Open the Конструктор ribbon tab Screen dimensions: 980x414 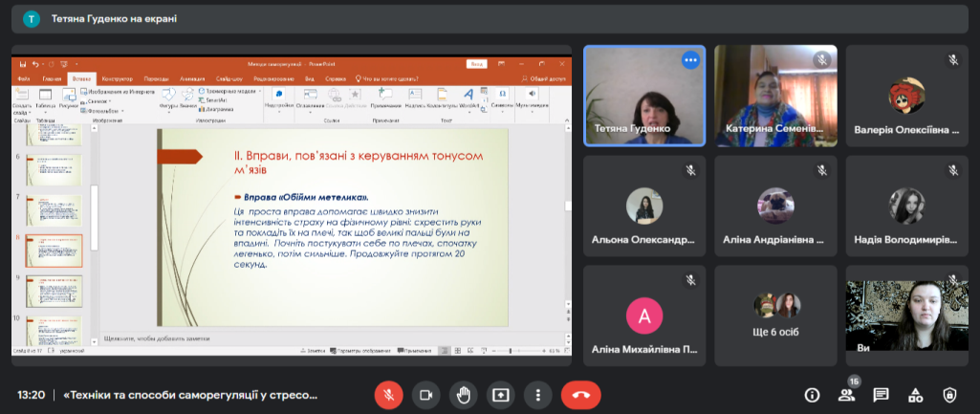117,78
